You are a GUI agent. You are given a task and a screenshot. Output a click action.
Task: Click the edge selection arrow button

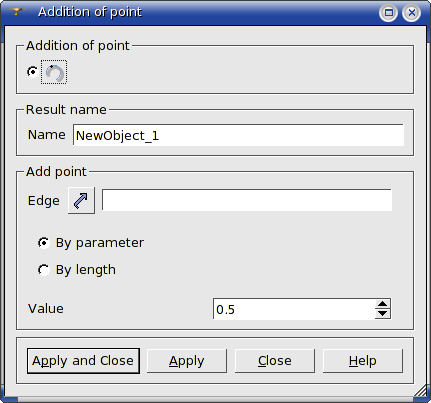tap(81, 200)
